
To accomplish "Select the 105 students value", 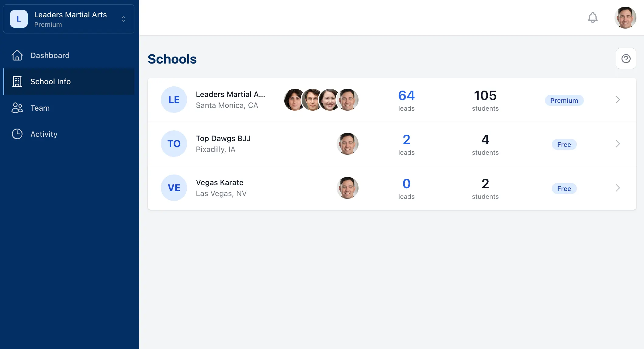I will [485, 95].
